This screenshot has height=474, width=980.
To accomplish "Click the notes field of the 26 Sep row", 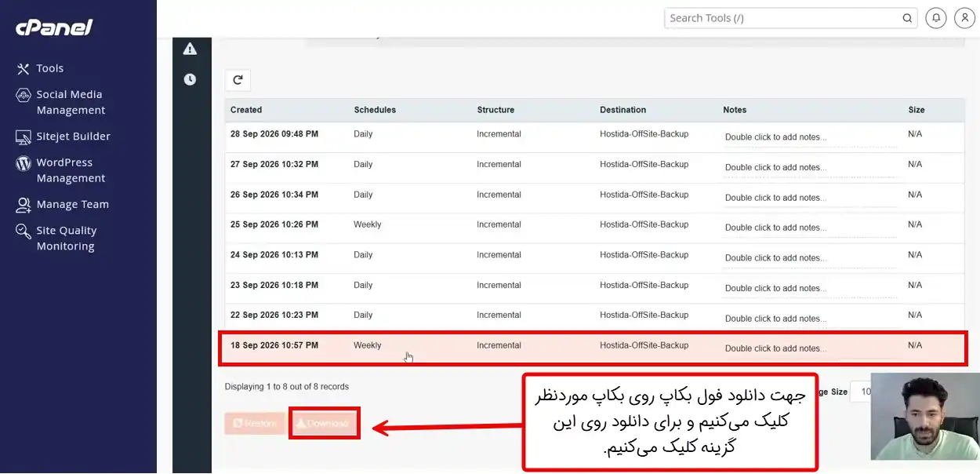I will (811, 198).
